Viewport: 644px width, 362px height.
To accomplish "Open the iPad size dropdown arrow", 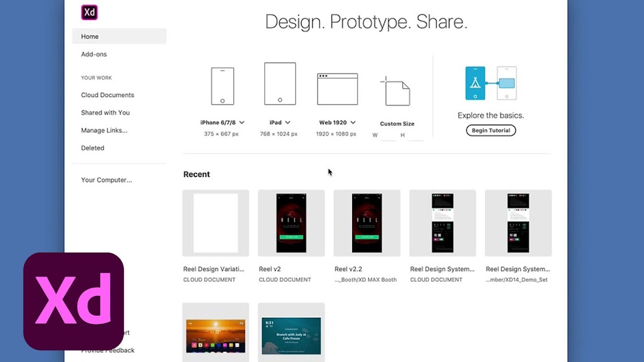I will coord(288,123).
